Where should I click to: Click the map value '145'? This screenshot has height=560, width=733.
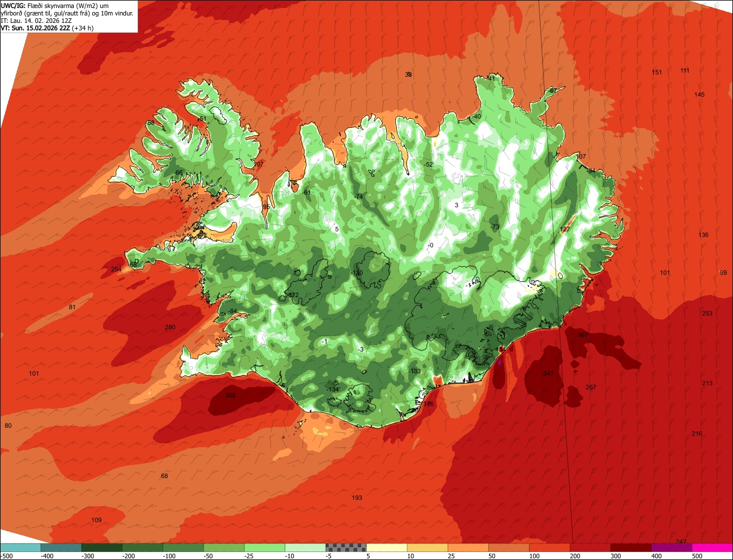coord(699,94)
